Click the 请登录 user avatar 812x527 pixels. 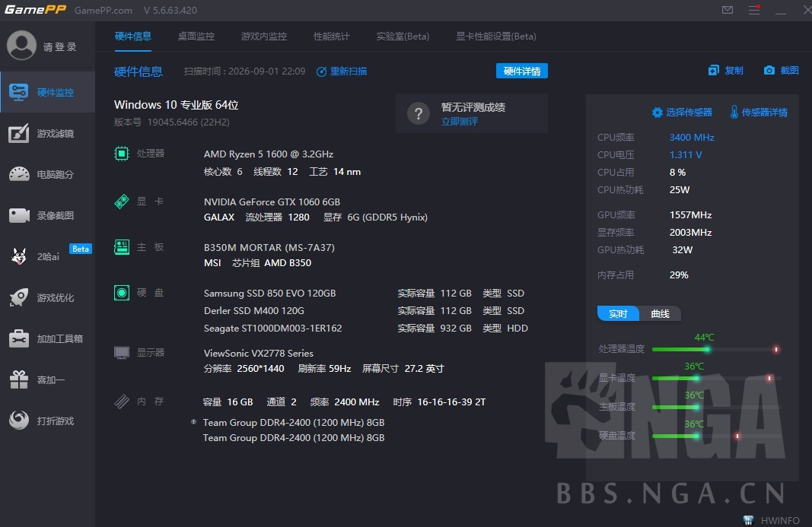pos(21,46)
